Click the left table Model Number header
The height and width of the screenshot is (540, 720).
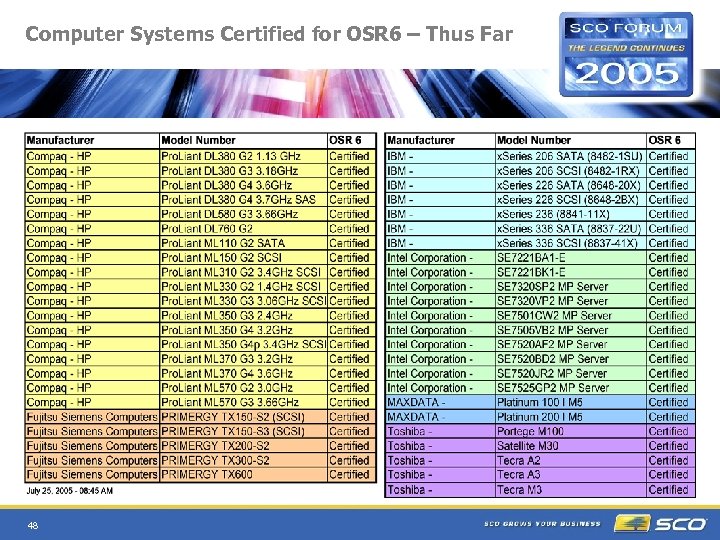[x=243, y=141]
